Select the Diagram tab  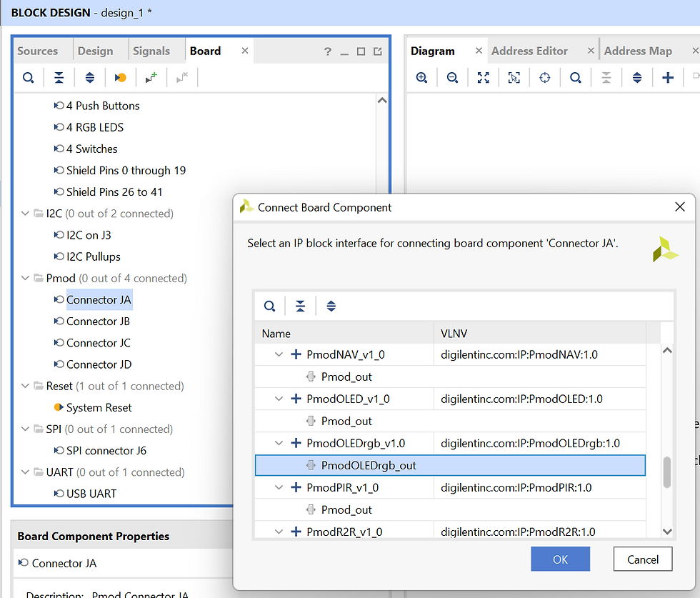tap(433, 51)
